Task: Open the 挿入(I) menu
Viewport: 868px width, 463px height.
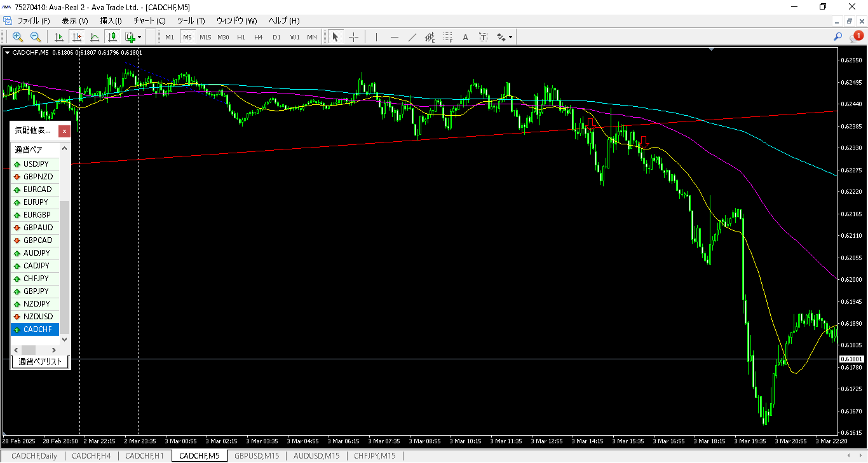Action: [x=111, y=21]
